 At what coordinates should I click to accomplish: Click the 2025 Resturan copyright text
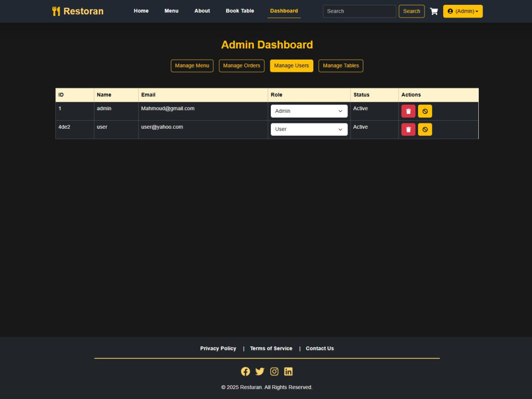coord(267,387)
